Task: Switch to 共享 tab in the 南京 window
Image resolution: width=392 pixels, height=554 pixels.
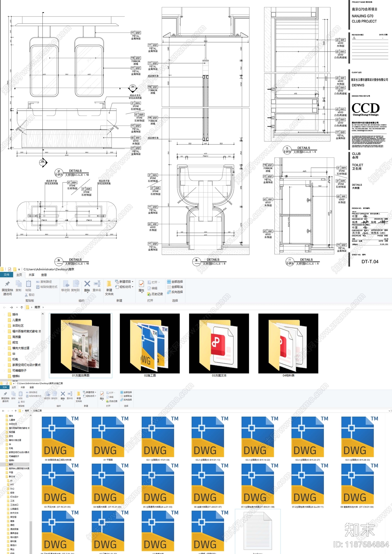Action: [x=32, y=275]
